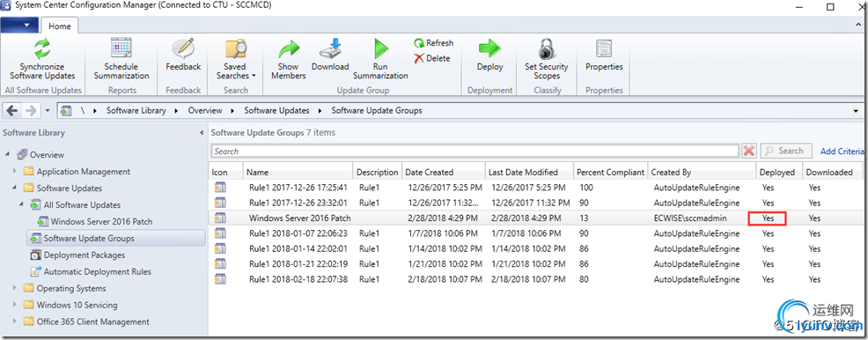Click the Download ribbon icon
This screenshot has width=868, height=340.
click(x=330, y=48)
